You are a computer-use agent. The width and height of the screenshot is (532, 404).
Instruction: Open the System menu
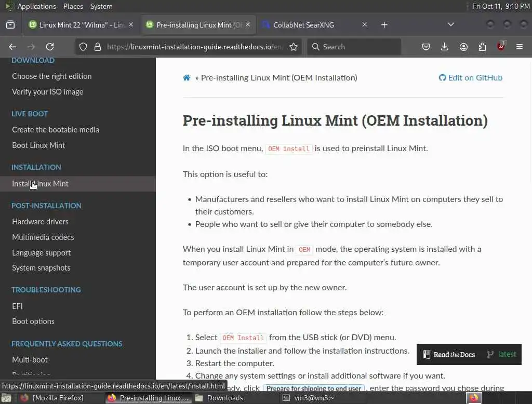(101, 6)
